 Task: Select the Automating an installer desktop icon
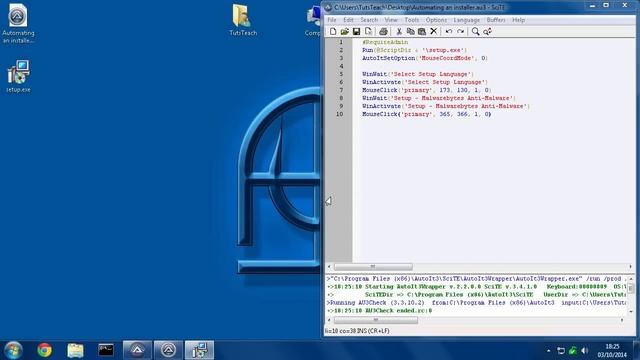(x=18, y=23)
